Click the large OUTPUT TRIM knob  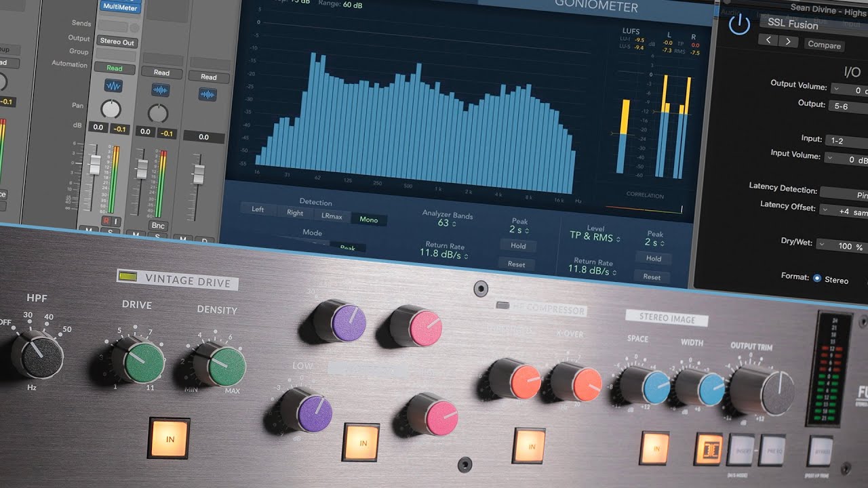[762, 392]
